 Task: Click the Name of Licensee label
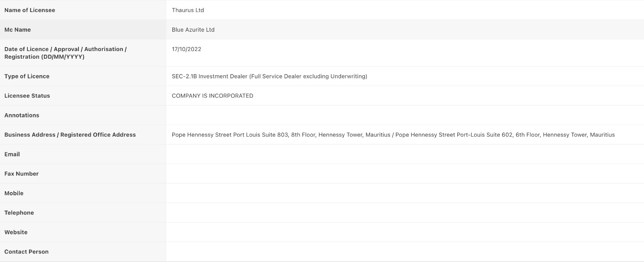(30, 10)
